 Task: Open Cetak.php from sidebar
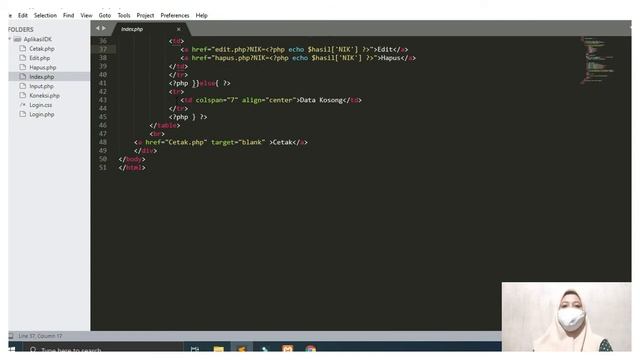pyautogui.click(x=42, y=49)
